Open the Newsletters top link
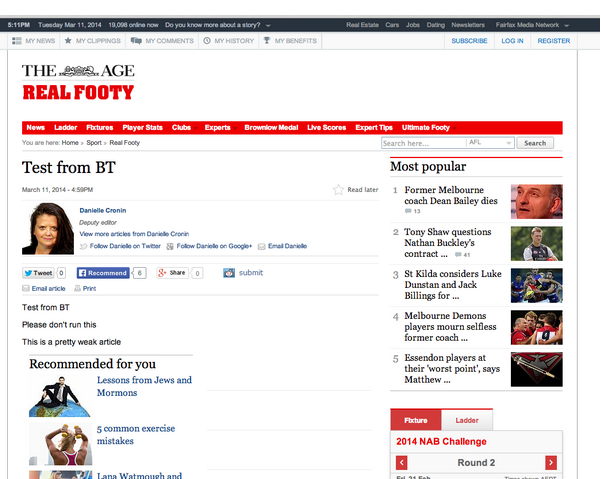601x479 pixels. click(468, 25)
